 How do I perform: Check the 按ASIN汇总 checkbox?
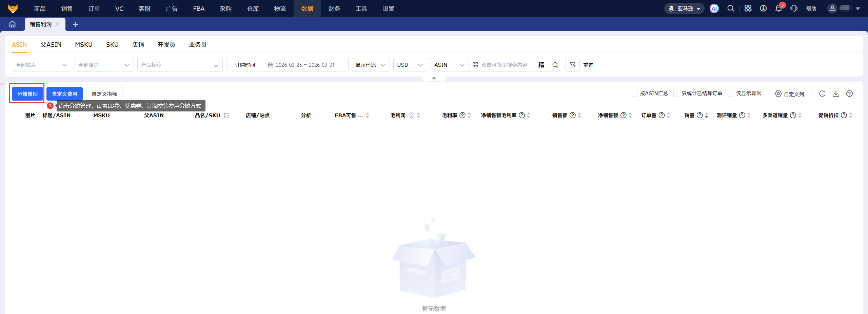(634, 94)
